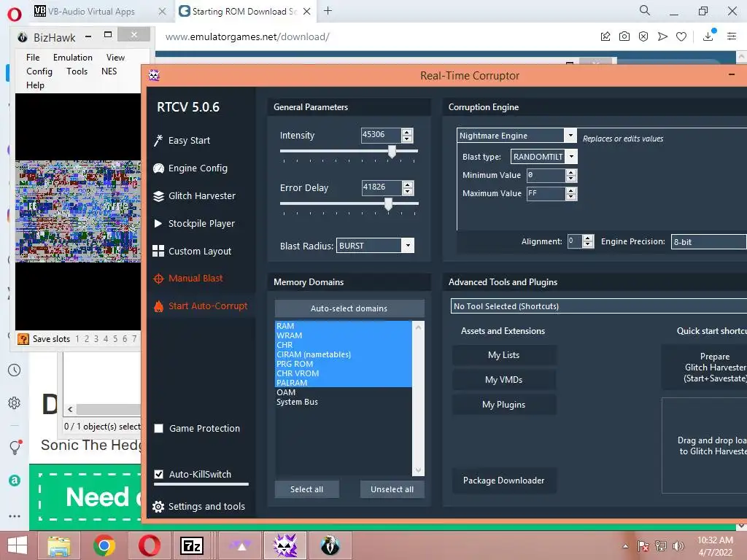Switch to VB-Audio Virtual Apps tab
The image size is (747, 560).
pos(90,12)
